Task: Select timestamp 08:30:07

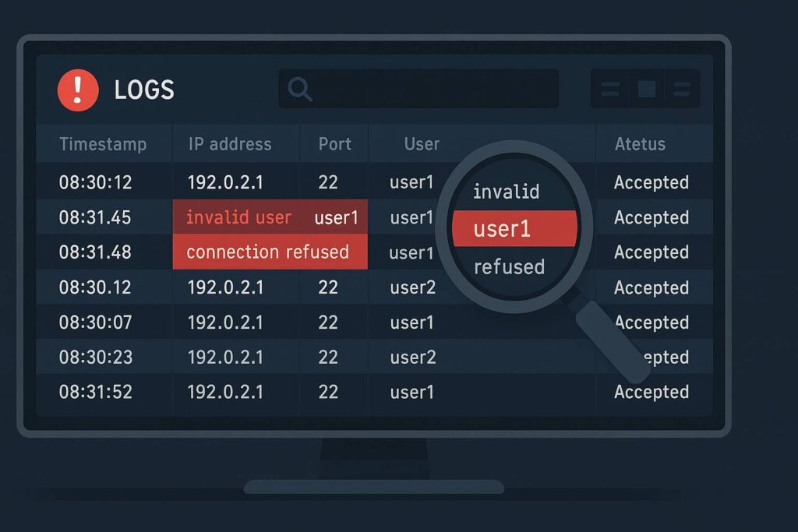Action: pos(95,322)
